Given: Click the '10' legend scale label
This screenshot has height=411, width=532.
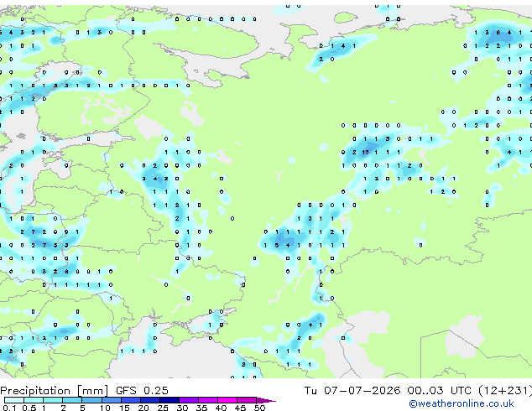Looking at the screenshot, I should tap(105, 408).
